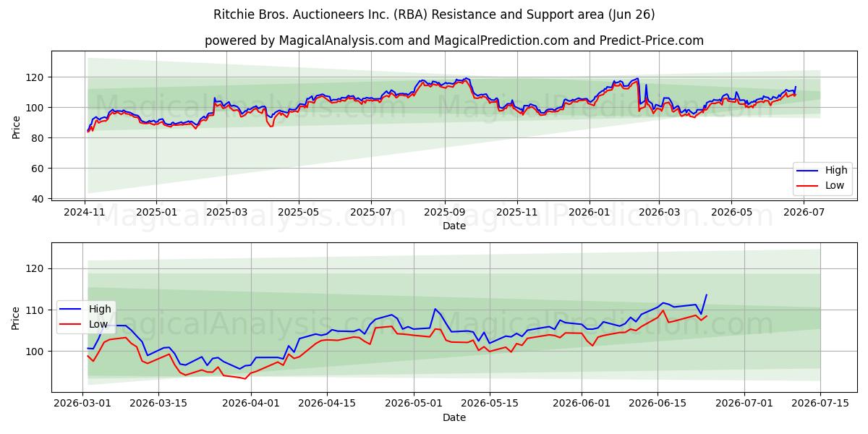Click the 2026-06-15 date tick label
The height and width of the screenshot is (434, 868).
tap(658, 404)
